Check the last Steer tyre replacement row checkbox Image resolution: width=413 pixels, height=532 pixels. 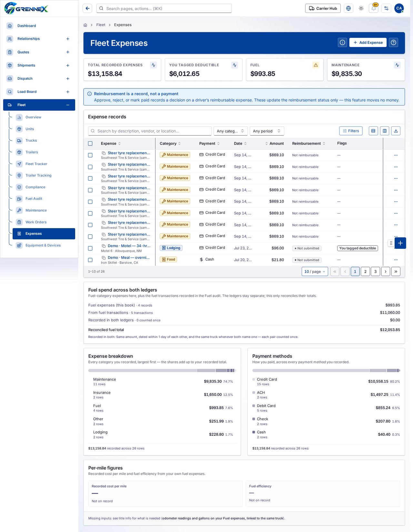coord(90,236)
